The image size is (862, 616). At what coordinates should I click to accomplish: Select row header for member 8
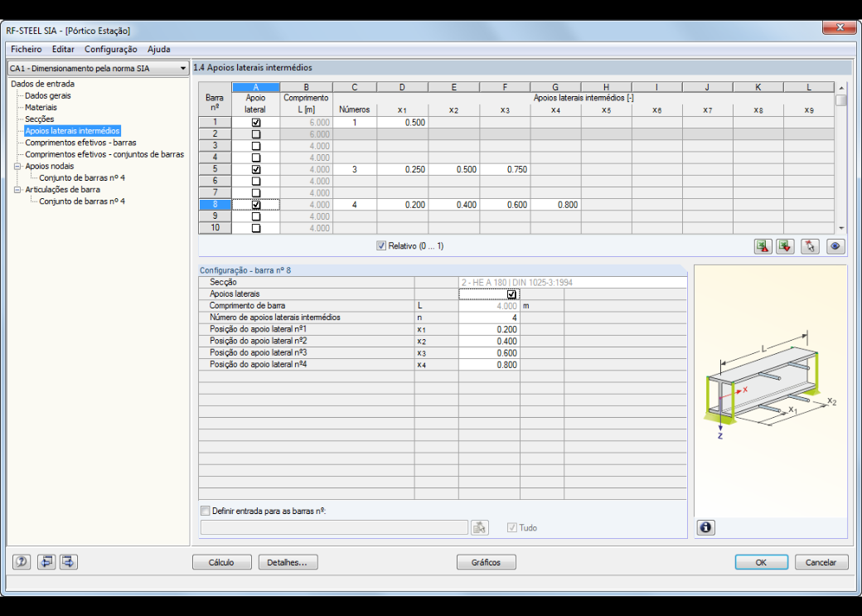(215, 205)
